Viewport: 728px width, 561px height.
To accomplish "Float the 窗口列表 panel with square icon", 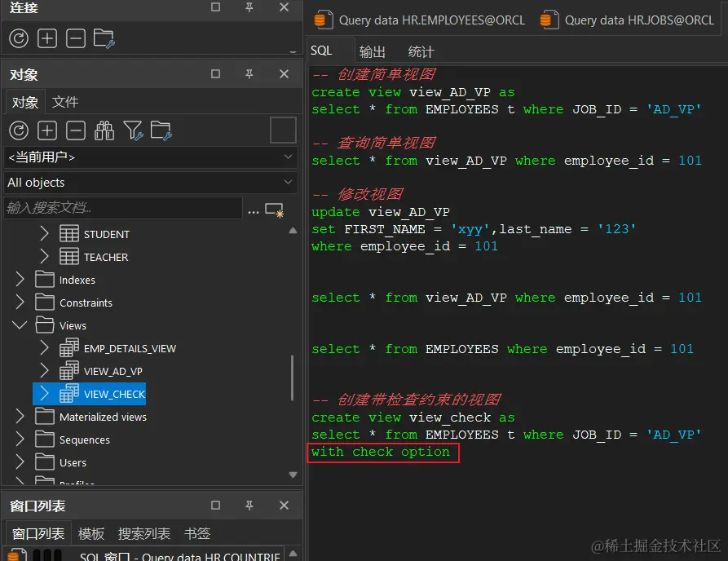I will pos(215,506).
